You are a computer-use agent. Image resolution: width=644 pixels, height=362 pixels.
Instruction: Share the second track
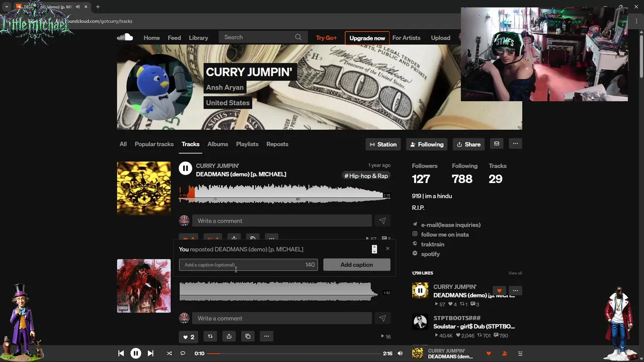pyautogui.click(x=229, y=336)
